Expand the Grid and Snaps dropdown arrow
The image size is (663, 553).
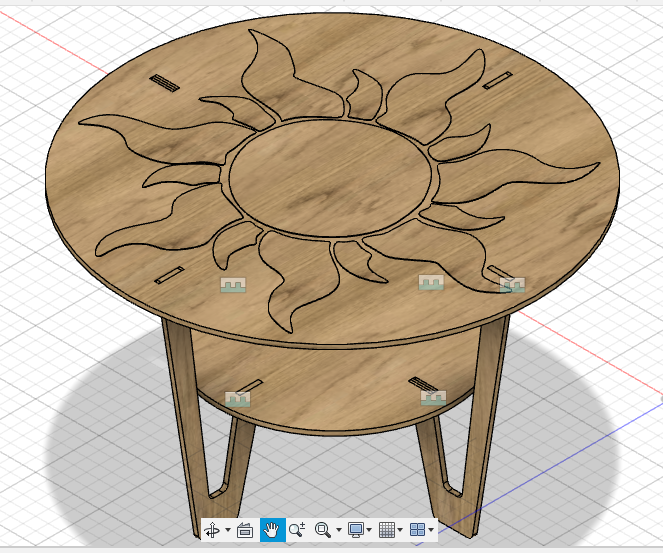tap(401, 530)
